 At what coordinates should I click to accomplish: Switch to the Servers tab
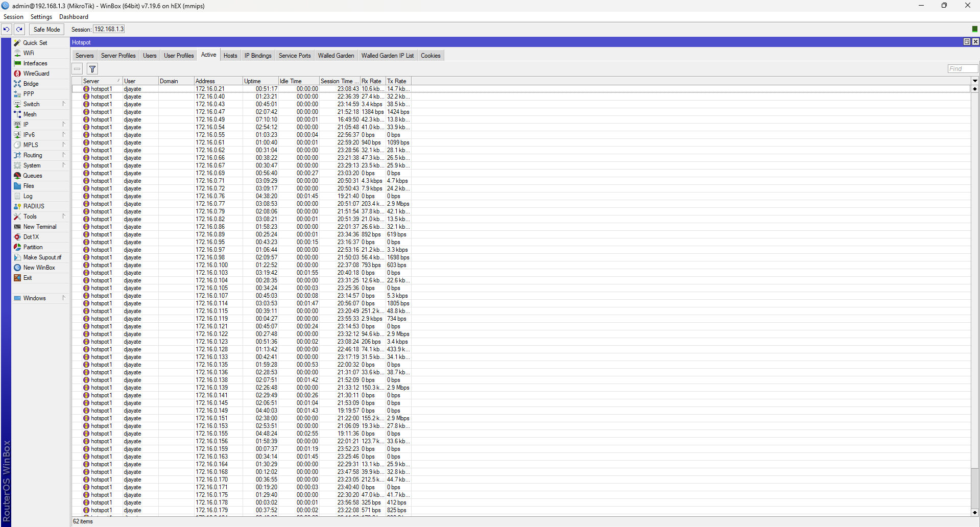pos(84,56)
